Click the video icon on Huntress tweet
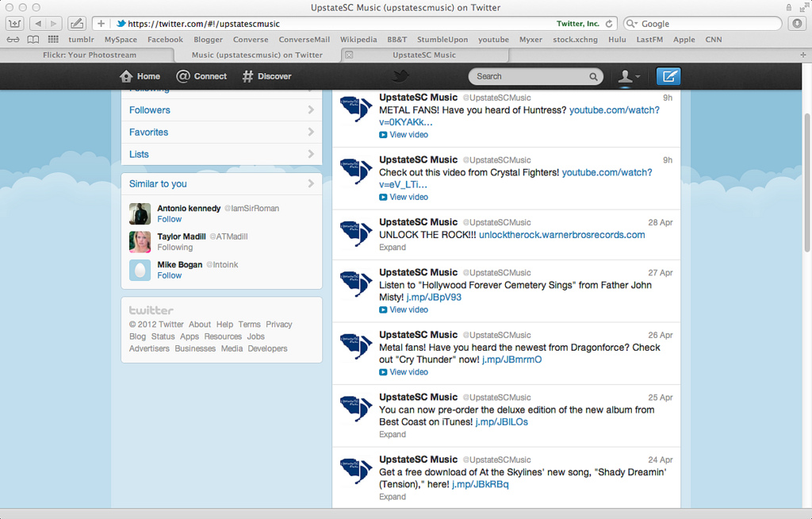 coord(383,135)
